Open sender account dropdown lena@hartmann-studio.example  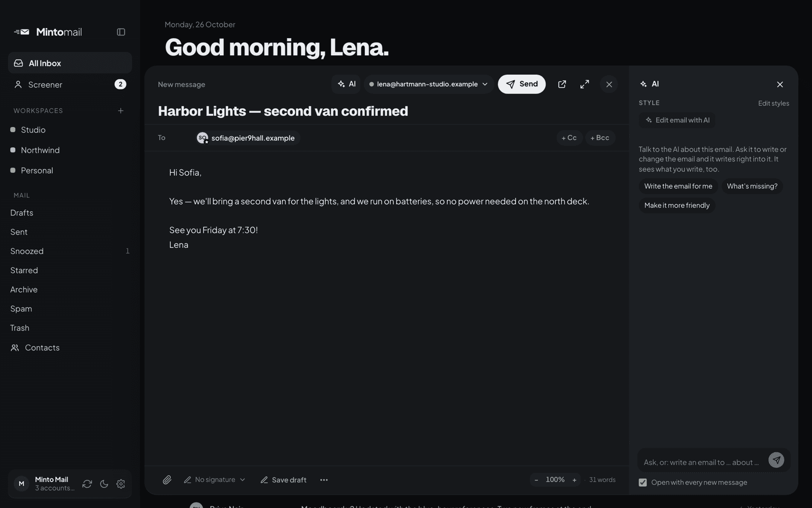click(429, 84)
